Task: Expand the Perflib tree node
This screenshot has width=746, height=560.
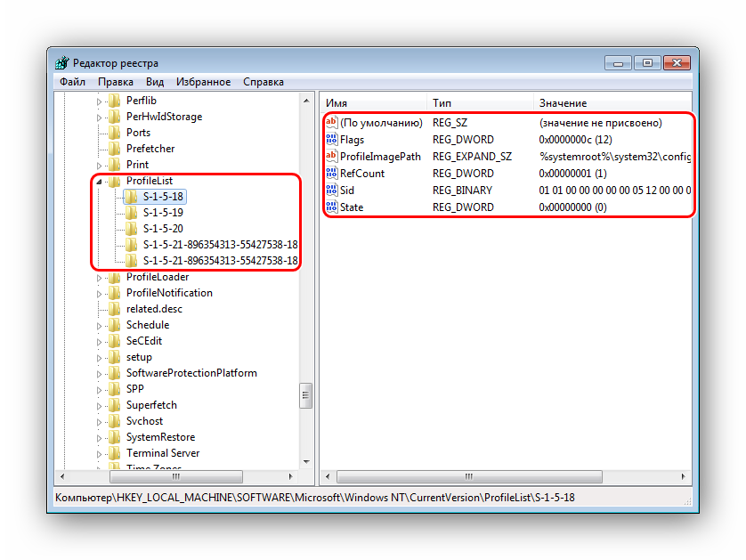Action: 99,101
